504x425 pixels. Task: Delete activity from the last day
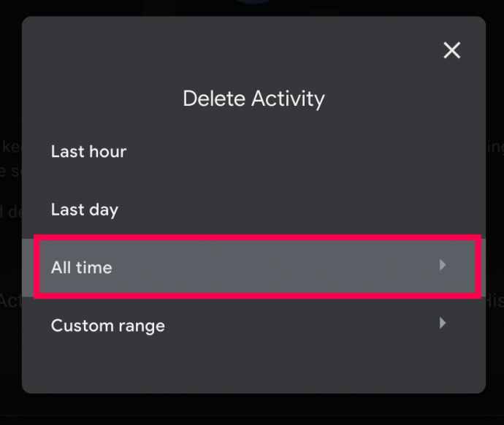pyautogui.click(x=85, y=210)
